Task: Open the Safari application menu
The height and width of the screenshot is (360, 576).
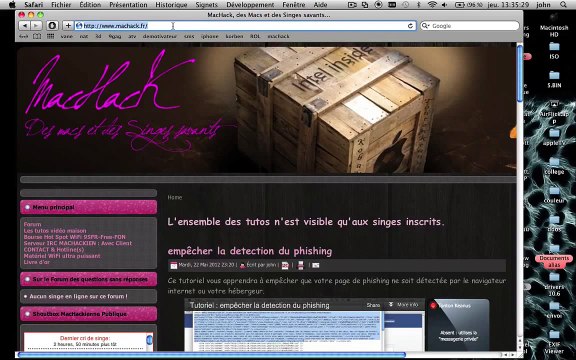Action: coord(33,4)
